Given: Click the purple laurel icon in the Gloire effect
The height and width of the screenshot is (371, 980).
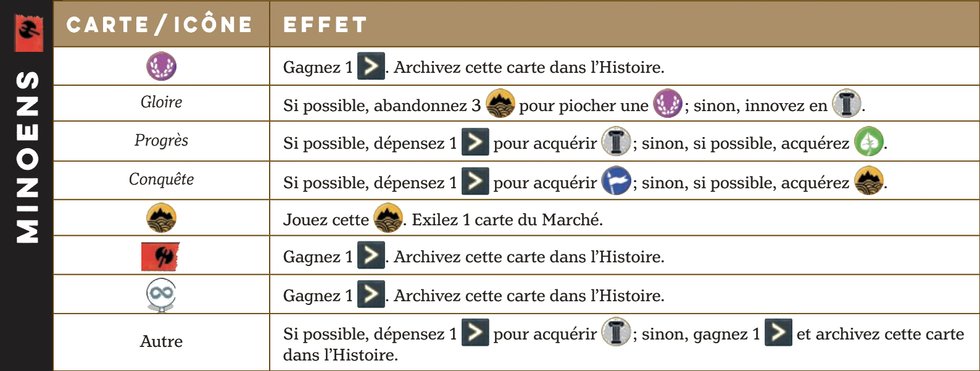Looking at the screenshot, I should point(667,104).
